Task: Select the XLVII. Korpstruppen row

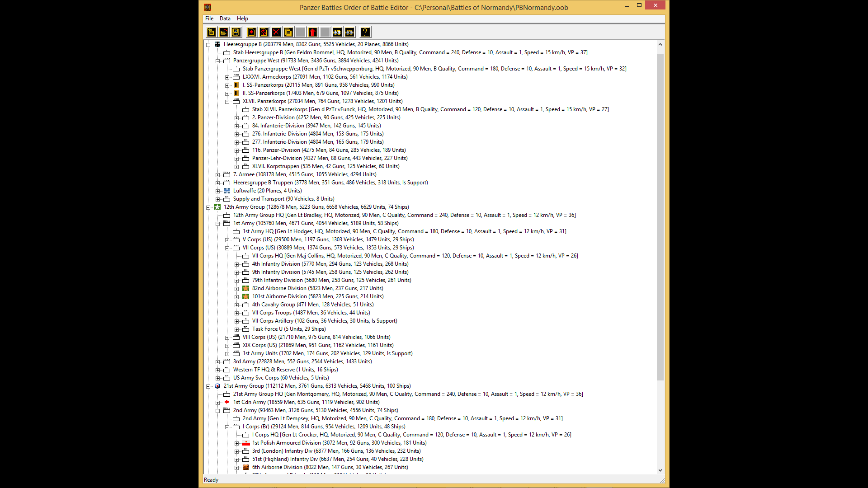Action: 325,166
